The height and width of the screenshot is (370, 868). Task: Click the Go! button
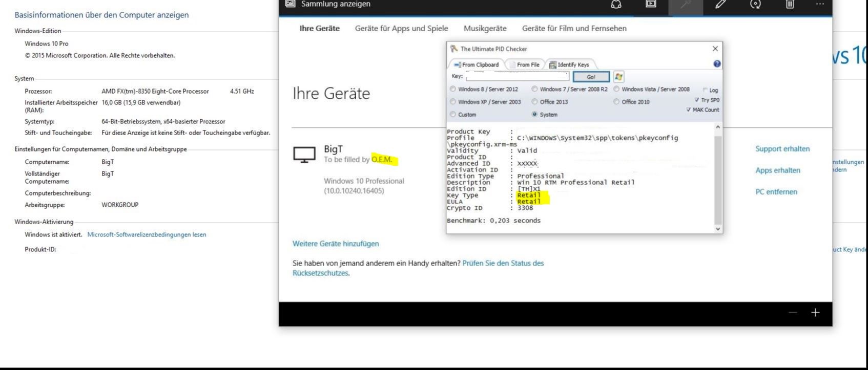[x=591, y=77]
